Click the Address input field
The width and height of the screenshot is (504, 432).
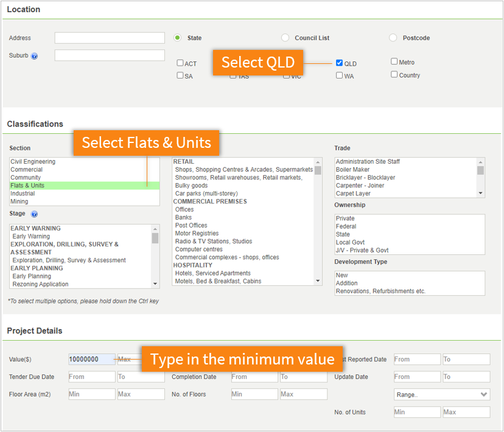(110, 38)
